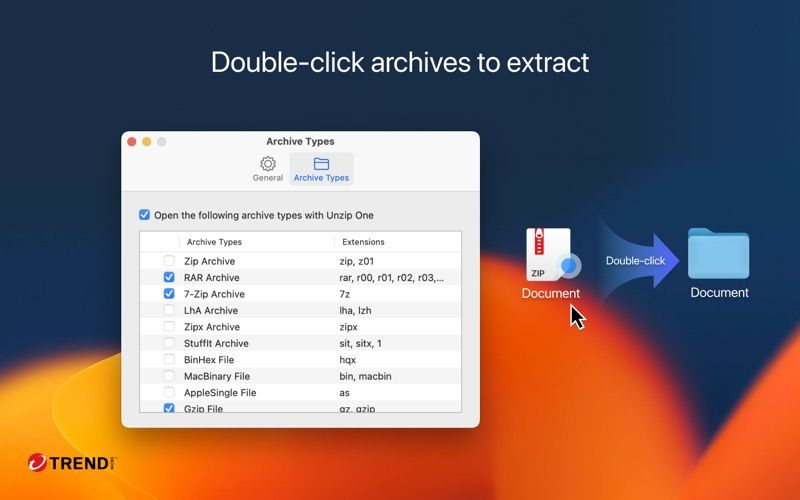Click the Extensions column header
The height and width of the screenshot is (500, 800).
click(363, 242)
